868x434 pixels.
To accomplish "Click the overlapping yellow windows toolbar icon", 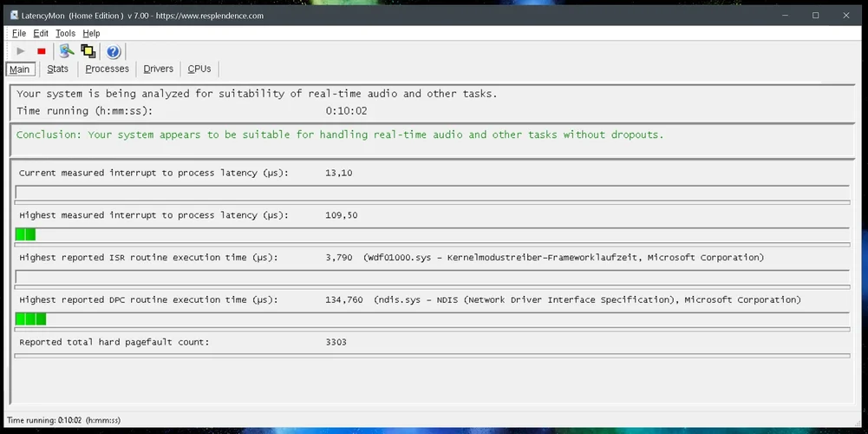I will [x=88, y=51].
